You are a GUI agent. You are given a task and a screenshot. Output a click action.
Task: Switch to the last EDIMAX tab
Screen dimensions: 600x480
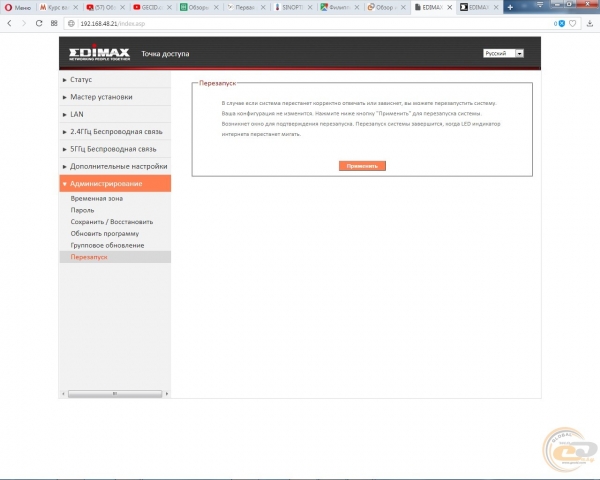click(x=479, y=7)
